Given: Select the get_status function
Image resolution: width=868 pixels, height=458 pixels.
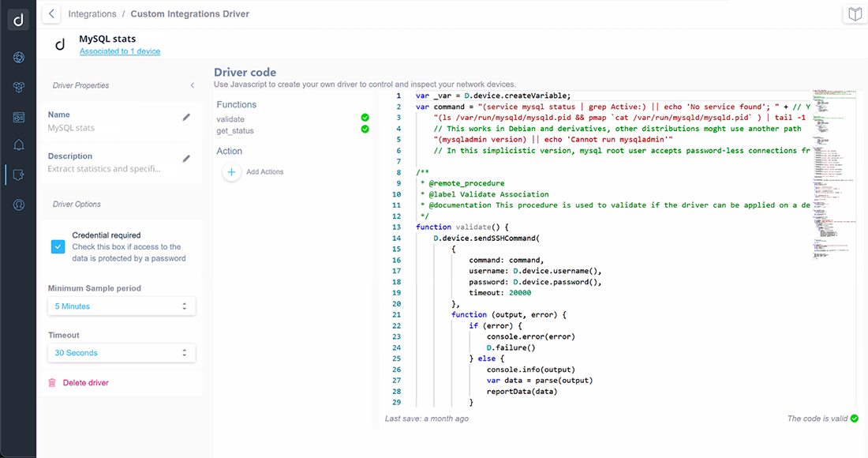Looking at the screenshot, I should [234, 131].
